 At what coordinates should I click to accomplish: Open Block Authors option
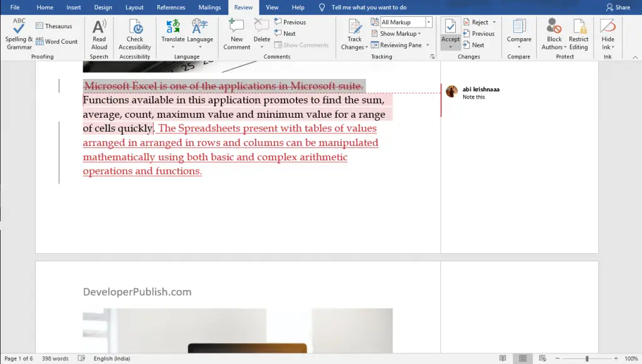coord(554,34)
